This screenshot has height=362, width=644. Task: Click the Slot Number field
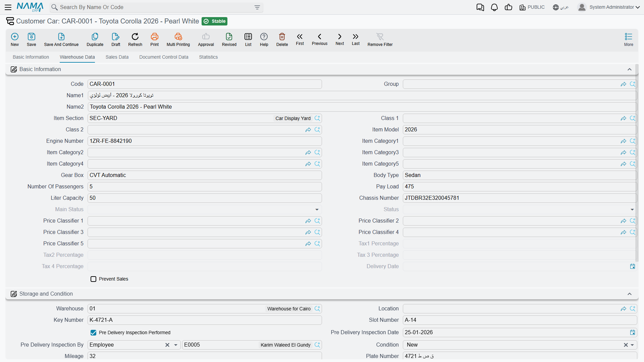pyautogui.click(x=520, y=320)
